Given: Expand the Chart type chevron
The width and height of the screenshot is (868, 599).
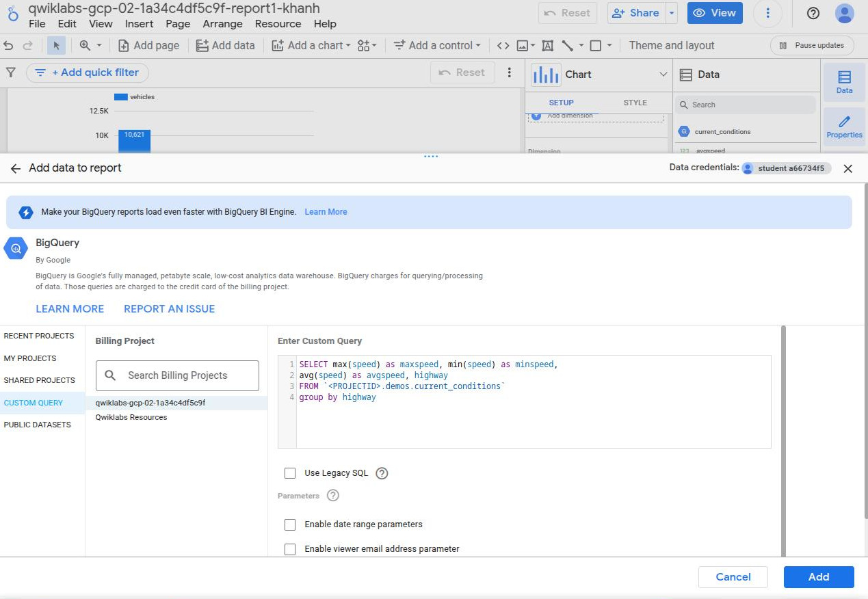Looking at the screenshot, I should 663,75.
